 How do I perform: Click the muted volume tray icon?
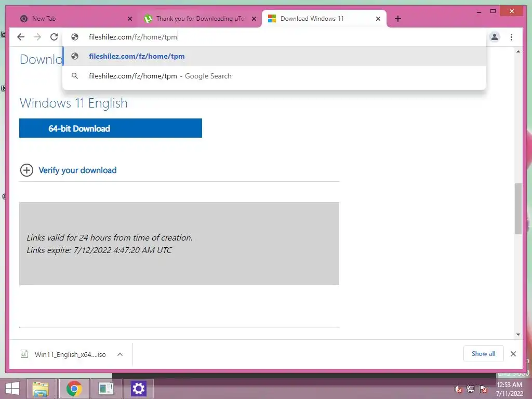[458, 390]
